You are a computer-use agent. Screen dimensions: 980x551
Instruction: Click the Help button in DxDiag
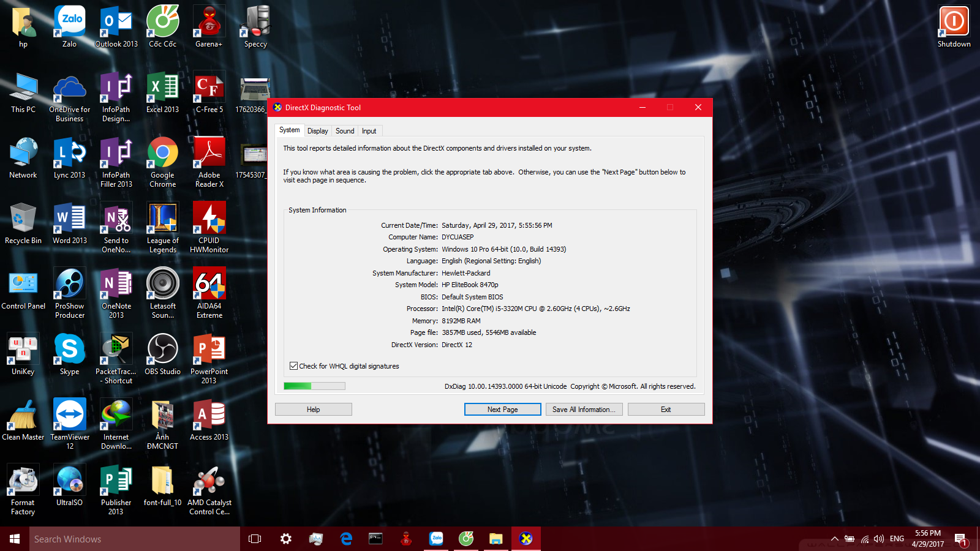314,410
